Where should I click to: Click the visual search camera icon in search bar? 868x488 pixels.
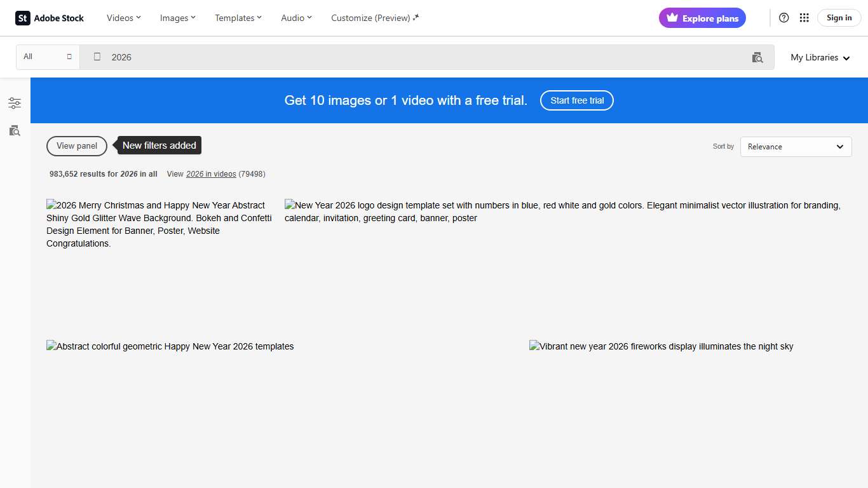[757, 57]
